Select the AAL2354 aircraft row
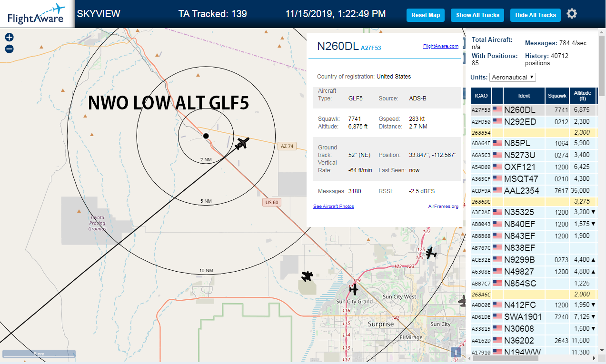 pyautogui.click(x=534, y=190)
